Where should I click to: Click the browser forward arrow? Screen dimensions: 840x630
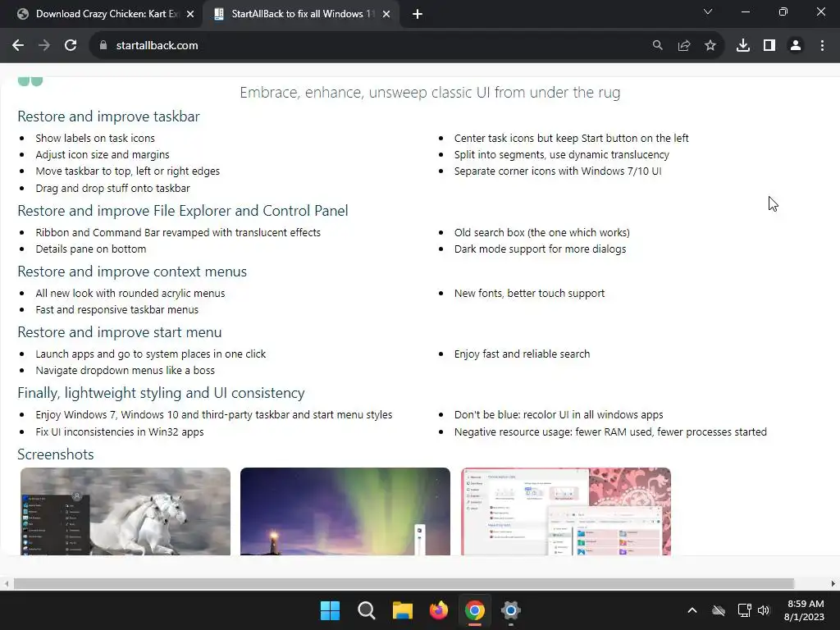pos(44,46)
